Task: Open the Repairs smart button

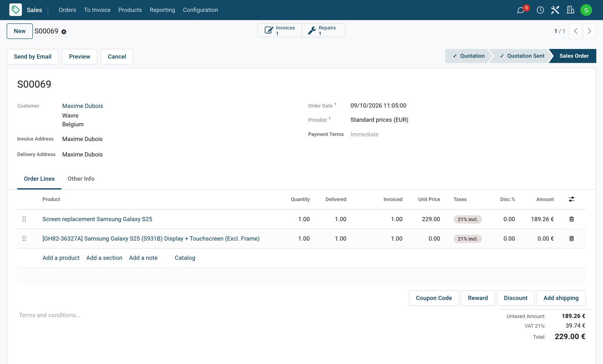Action: [323, 31]
